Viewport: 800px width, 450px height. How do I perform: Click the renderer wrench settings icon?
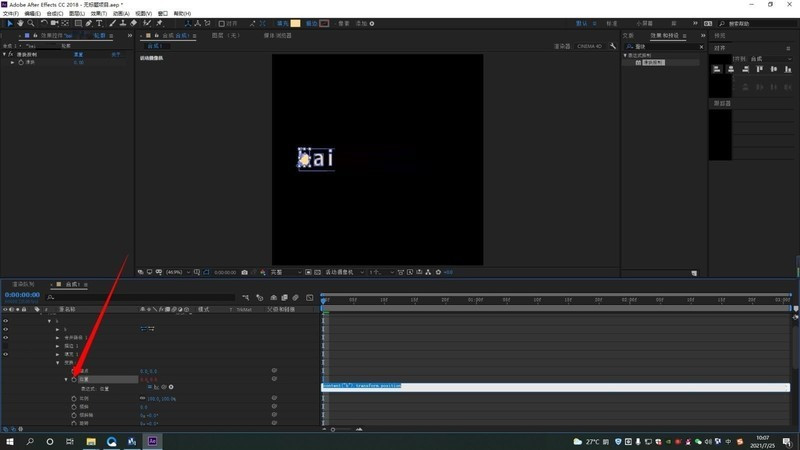(613, 46)
